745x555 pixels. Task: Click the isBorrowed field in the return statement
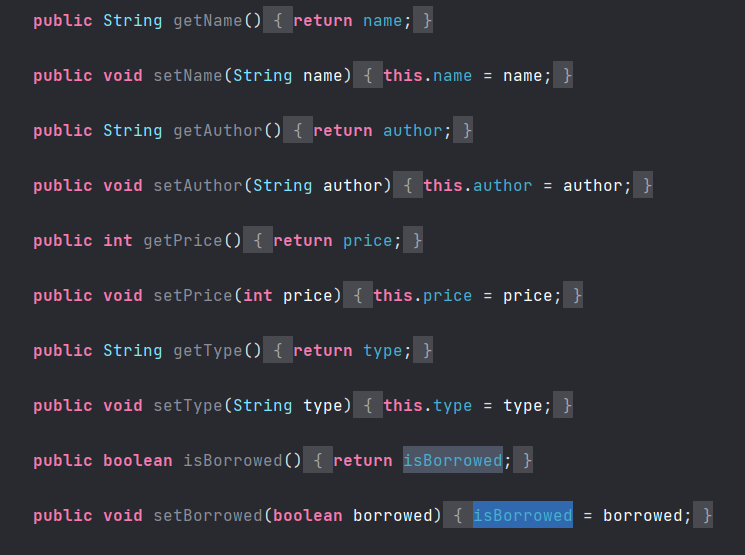pyautogui.click(x=453, y=460)
